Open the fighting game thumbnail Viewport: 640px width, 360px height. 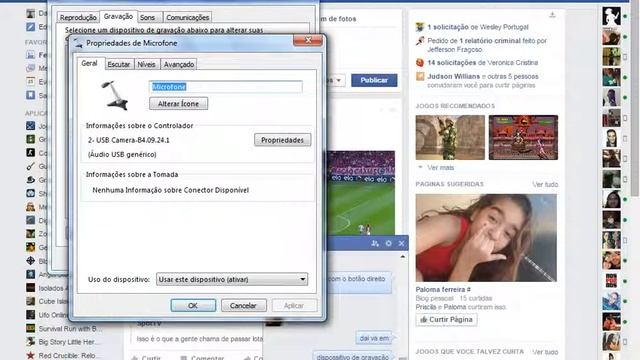[x=523, y=138]
